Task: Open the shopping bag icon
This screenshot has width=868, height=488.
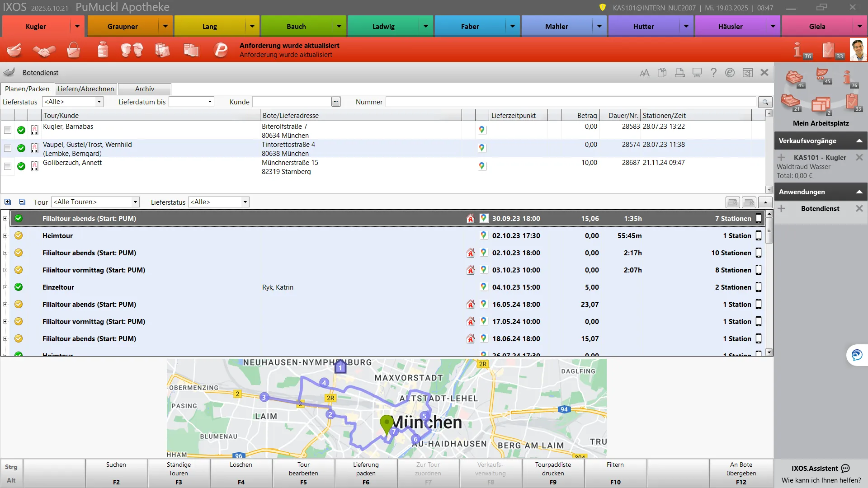Action: [x=73, y=50]
